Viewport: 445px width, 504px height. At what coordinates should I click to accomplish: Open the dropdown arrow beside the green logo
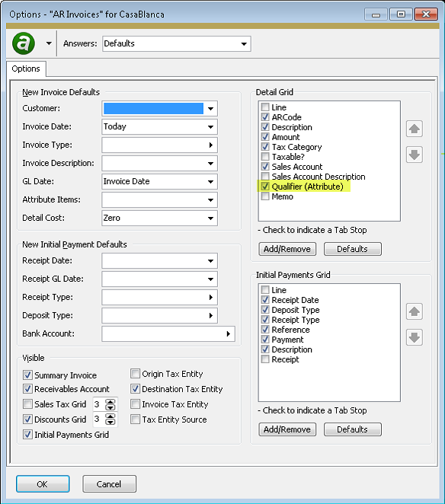49,43
